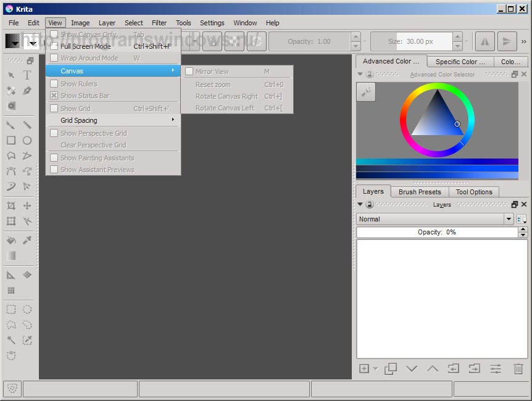
Task: Enable Show Grid checkbox
Action: pyautogui.click(x=54, y=108)
